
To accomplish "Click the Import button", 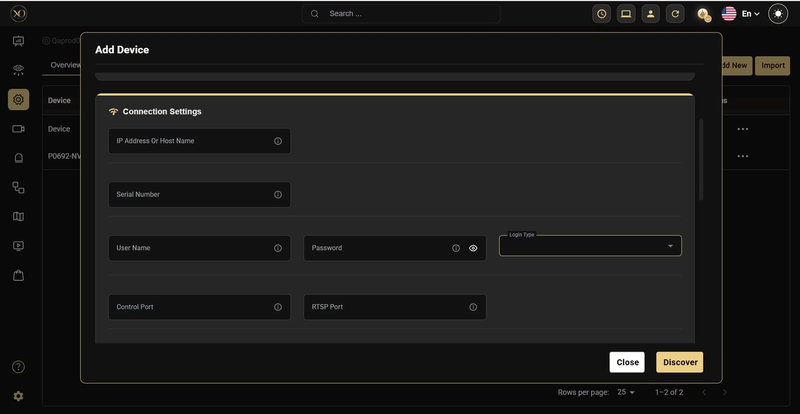I will 772,65.
